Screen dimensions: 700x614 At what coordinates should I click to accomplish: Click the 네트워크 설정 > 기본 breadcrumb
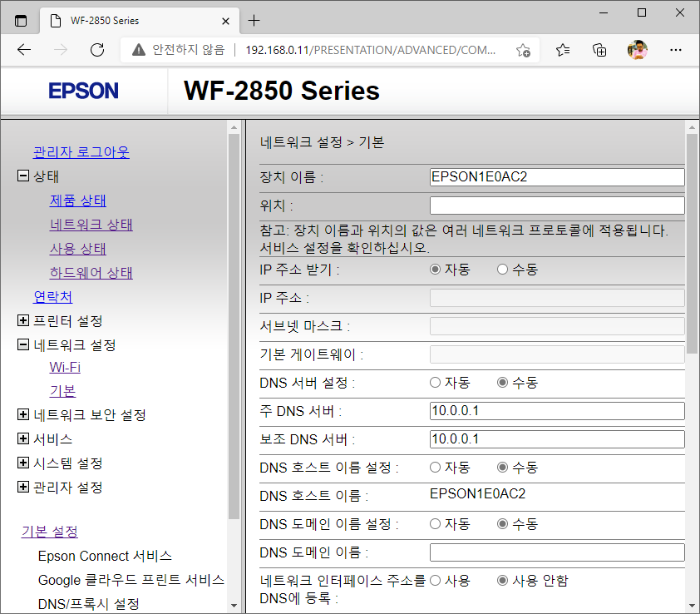coord(322,142)
